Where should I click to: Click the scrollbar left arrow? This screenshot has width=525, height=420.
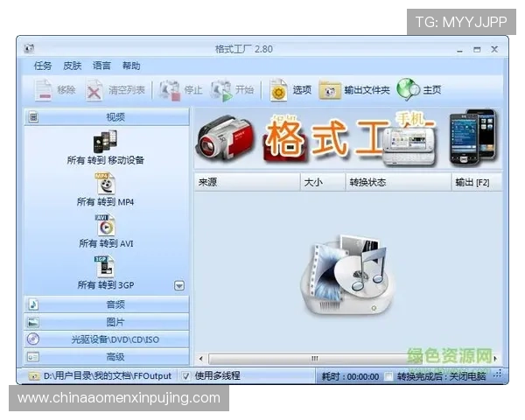click(201, 359)
